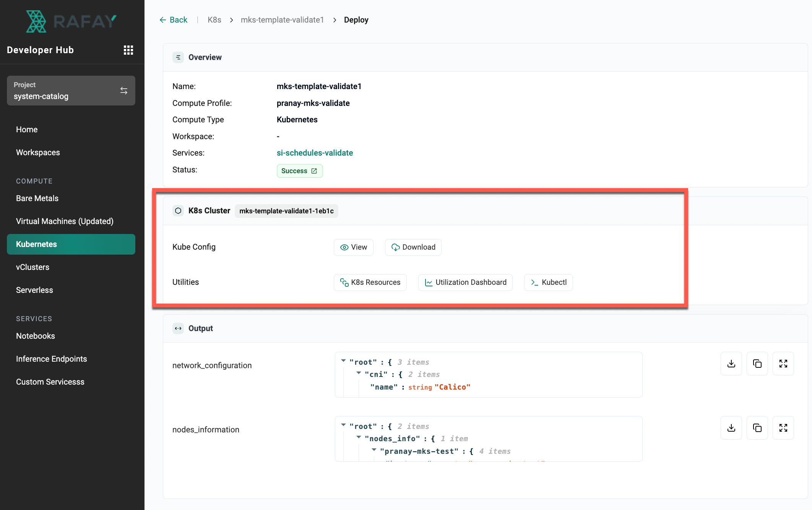Click the Rafay logo
The image size is (812, 510).
pyautogui.click(x=71, y=21)
